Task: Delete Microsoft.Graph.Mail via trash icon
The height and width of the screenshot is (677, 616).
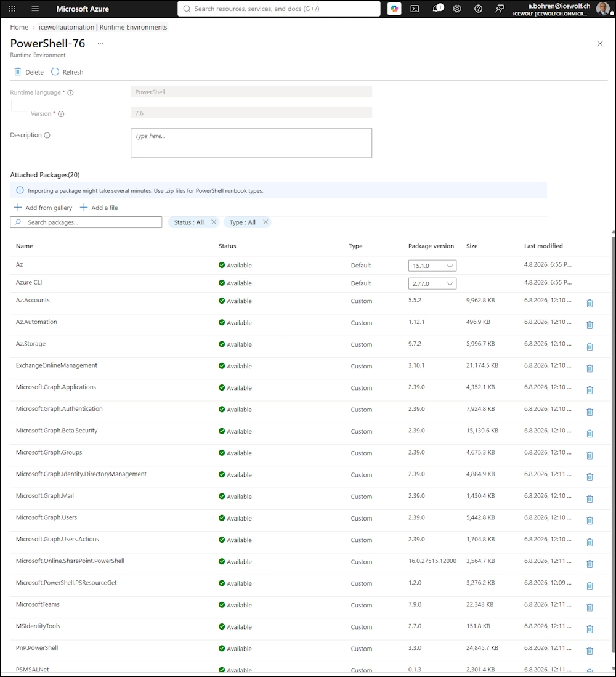Action: tap(590, 499)
